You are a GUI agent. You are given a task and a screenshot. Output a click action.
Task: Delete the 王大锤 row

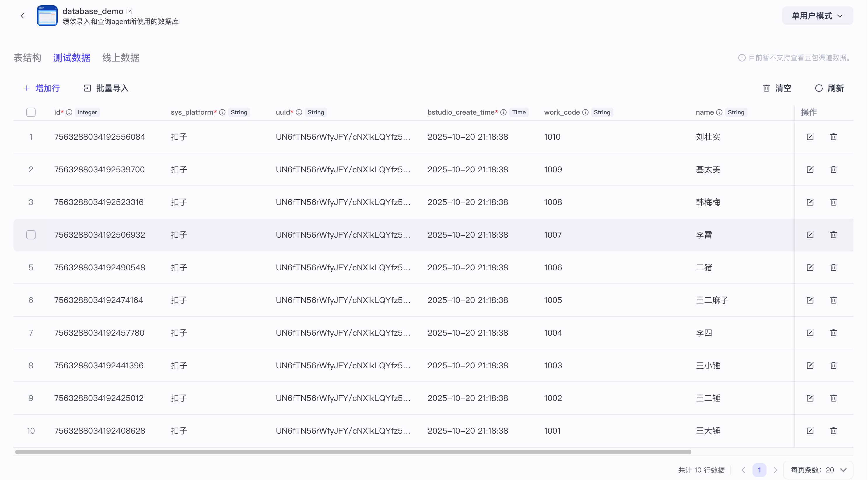tap(833, 431)
